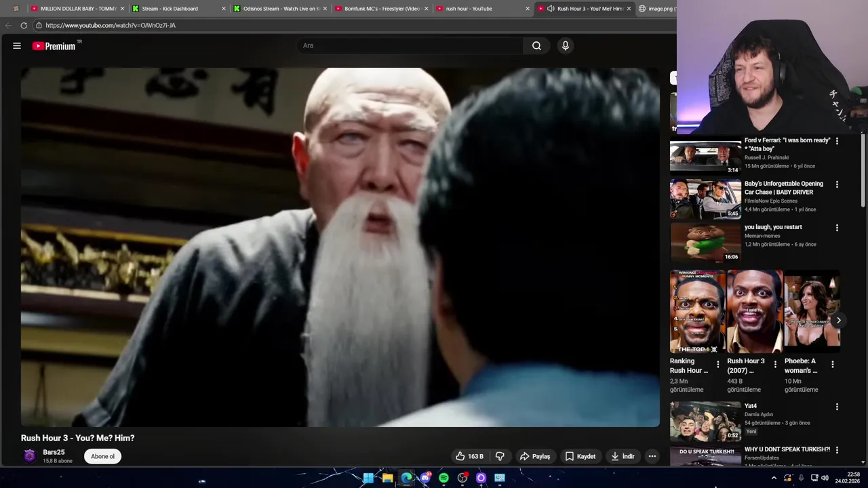Viewport: 868px width, 488px height.
Task: Open more actions three-dot menu under video
Action: coord(652,456)
